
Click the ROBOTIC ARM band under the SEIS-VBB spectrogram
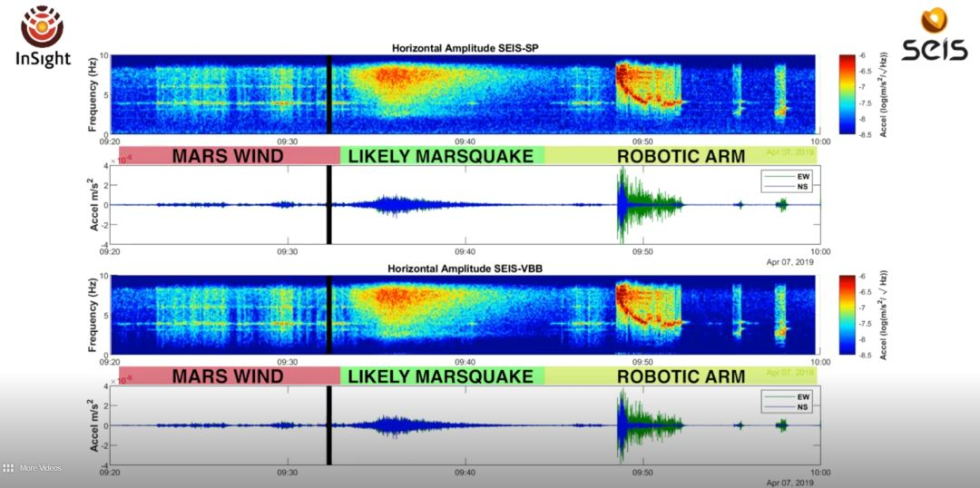[x=681, y=376]
